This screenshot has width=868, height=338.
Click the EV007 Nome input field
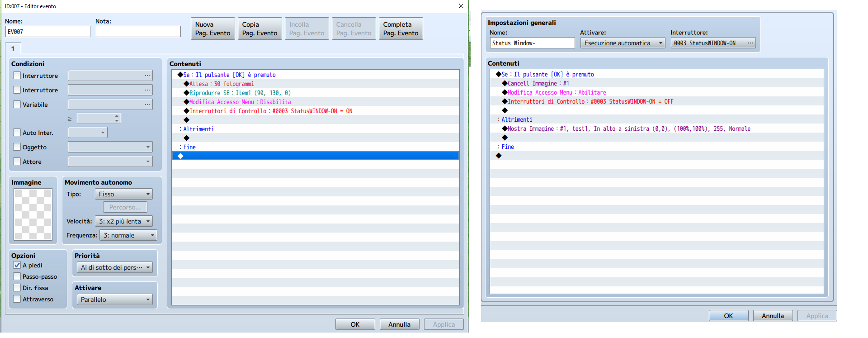click(48, 32)
